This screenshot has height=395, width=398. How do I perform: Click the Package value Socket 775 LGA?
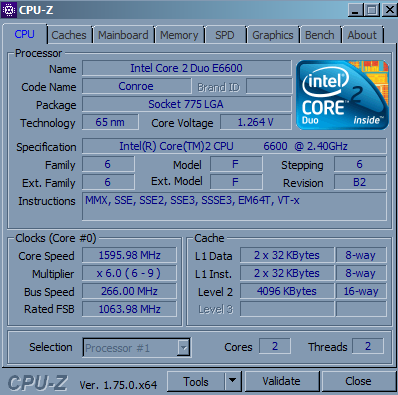click(187, 104)
